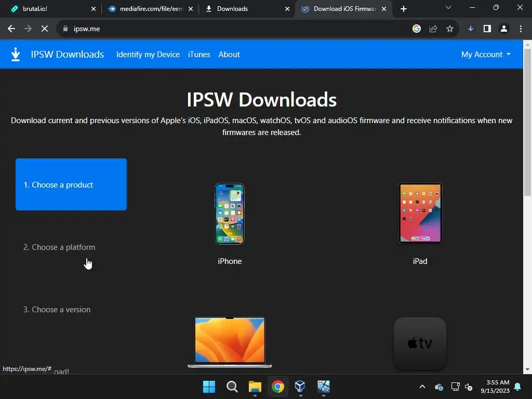Viewport: 532px width, 399px height.
Task: Choose the MacBook product image
Action: point(230,342)
